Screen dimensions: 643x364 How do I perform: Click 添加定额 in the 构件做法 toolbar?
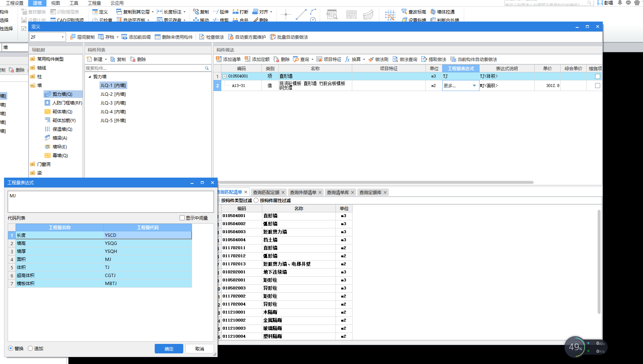pyautogui.click(x=257, y=59)
